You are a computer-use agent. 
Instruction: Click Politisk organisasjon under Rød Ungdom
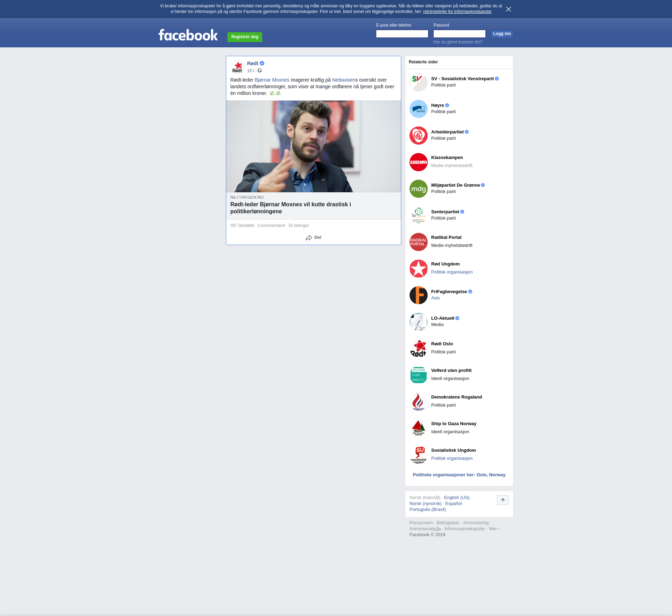tap(452, 272)
